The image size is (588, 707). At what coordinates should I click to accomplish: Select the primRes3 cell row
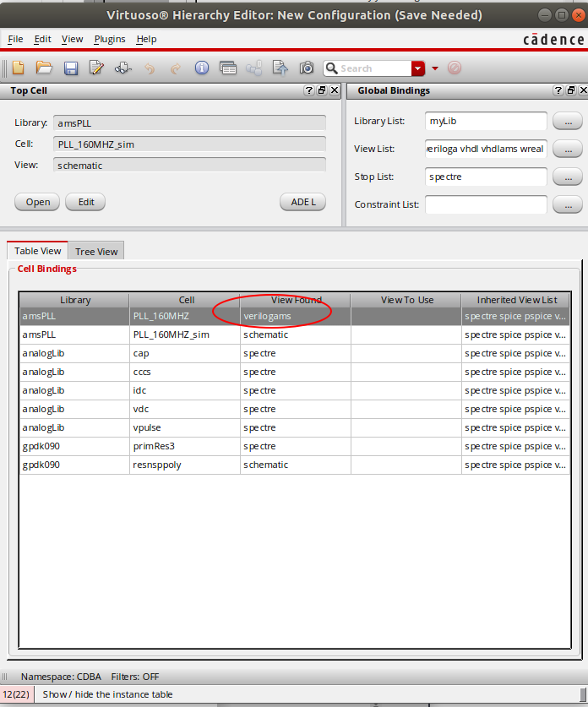point(185,446)
